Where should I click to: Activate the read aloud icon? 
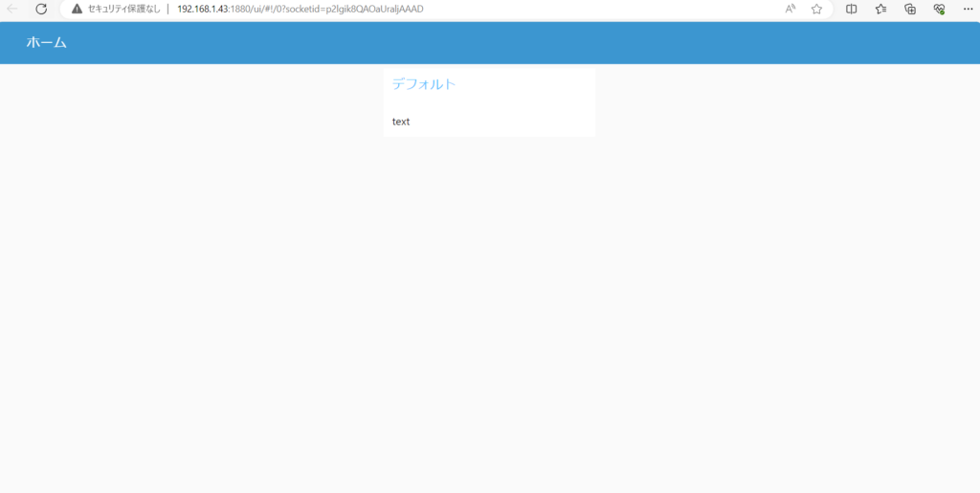[791, 9]
